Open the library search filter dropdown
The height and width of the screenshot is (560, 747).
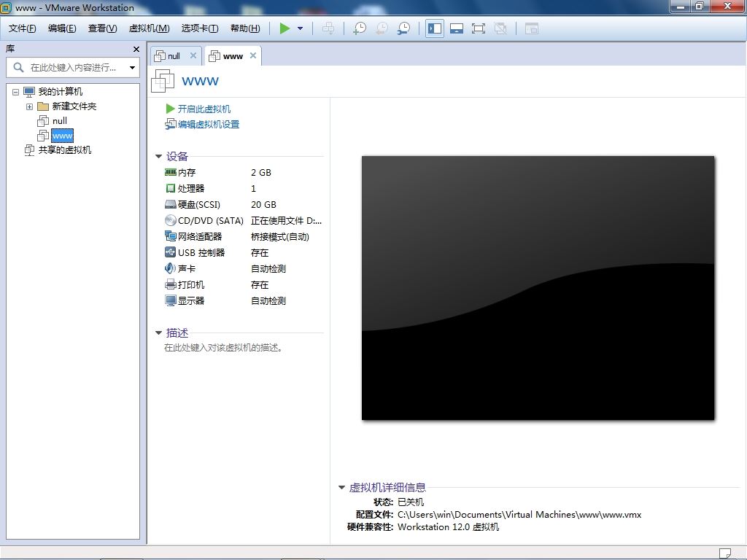click(x=132, y=68)
